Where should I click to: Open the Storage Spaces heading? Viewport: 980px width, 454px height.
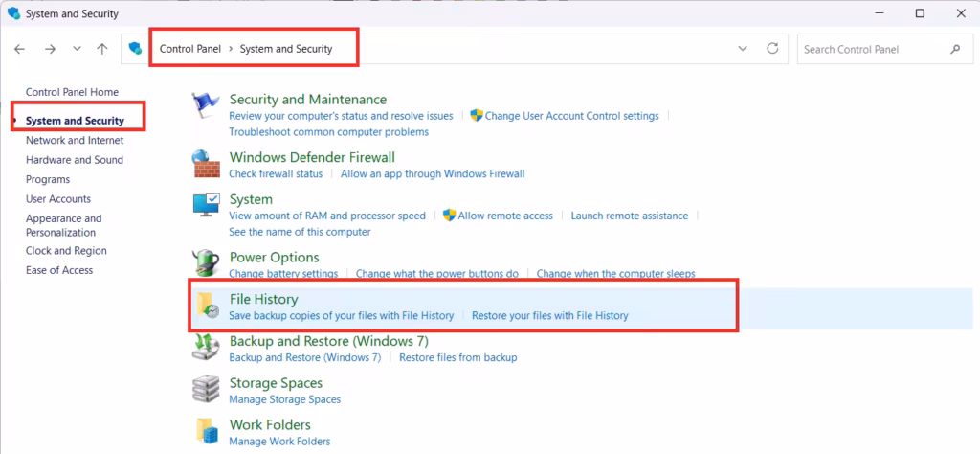click(x=277, y=383)
